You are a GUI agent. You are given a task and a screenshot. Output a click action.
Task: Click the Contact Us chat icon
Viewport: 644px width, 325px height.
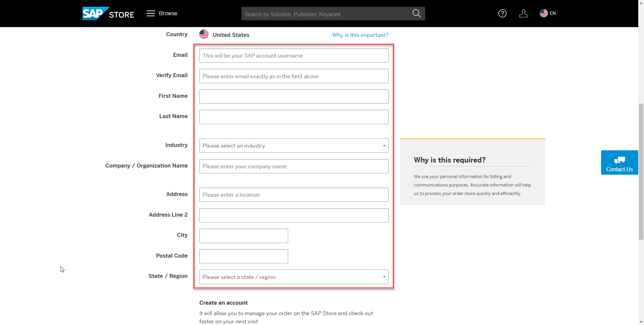pos(620,160)
